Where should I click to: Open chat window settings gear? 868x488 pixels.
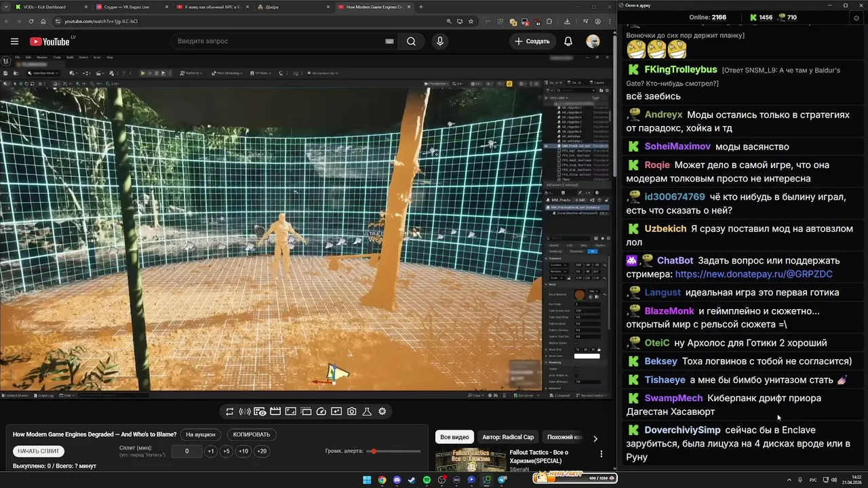tap(855, 18)
